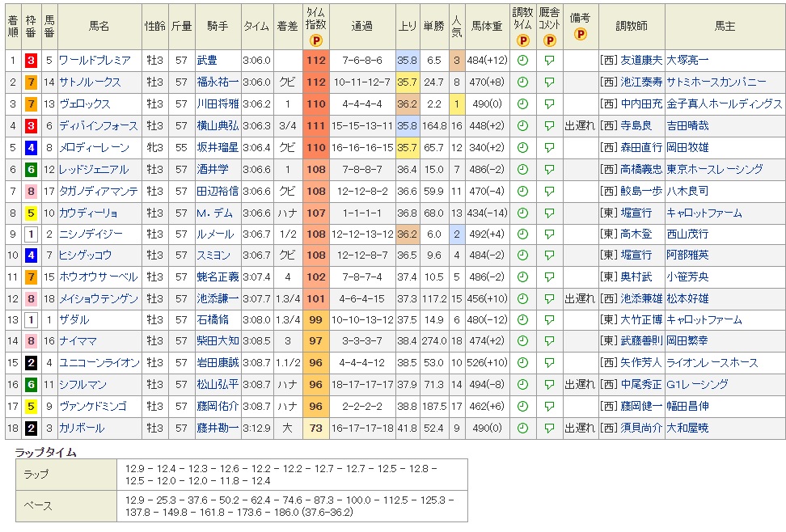The width and height of the screenshot is (786, 532).
Task: Click margin 大 in カリボール row
Action: (x=287, y=429)
